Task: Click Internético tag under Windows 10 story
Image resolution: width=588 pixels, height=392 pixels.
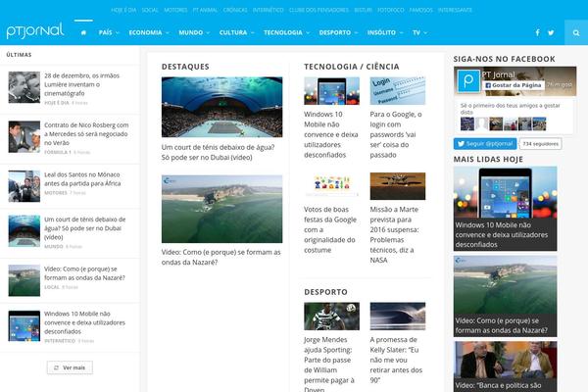Action: [x=60, y=341]
